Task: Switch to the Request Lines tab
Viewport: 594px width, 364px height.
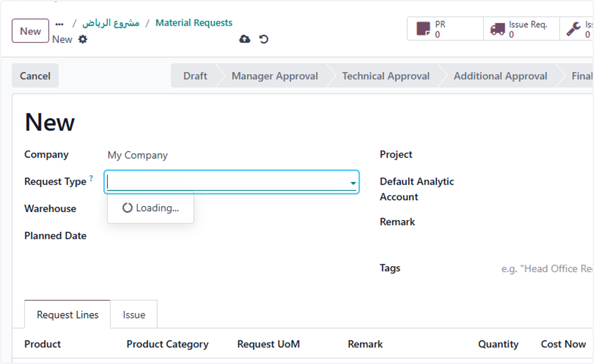Action: point(68,315)
